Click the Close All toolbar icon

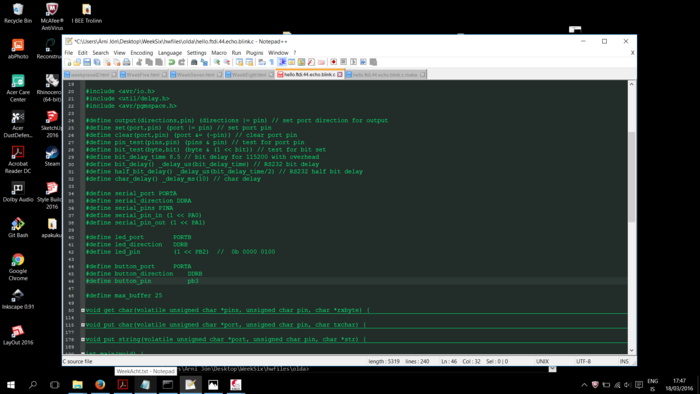[x=117, y=62]
